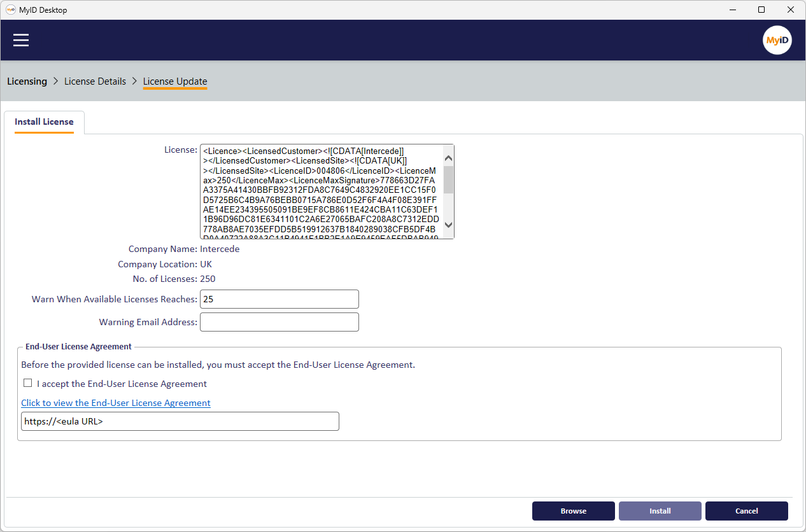
Task: Click inside the License XML text area
Action: (x=321, y=192)
